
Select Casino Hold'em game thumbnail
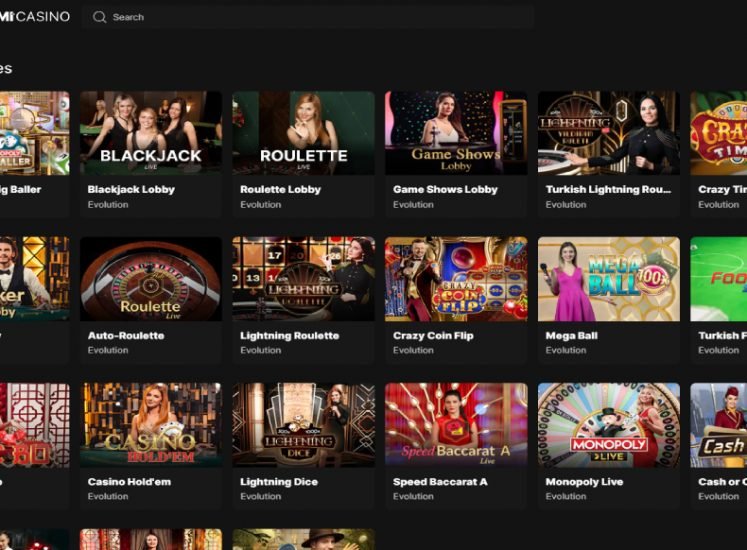tap(151, 425)
